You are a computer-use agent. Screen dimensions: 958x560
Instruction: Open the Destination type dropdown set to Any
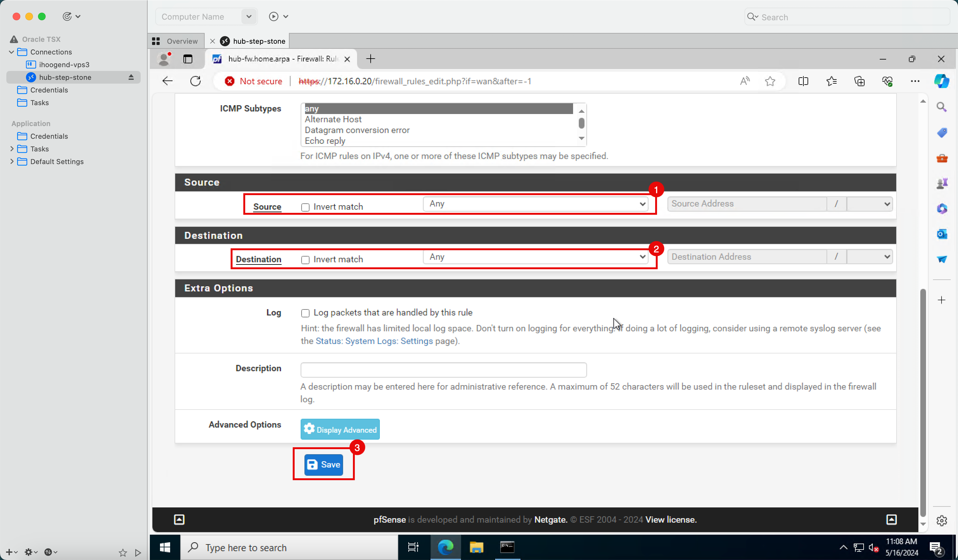coord(537,257)
